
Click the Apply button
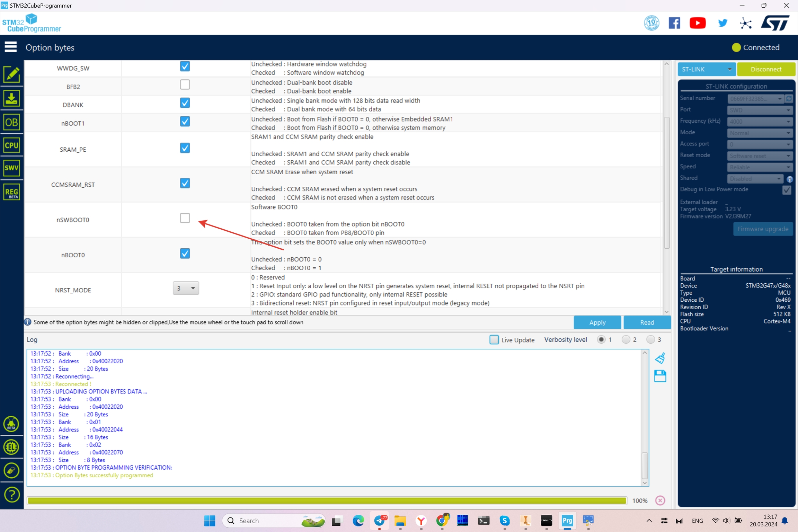pos(597,322)
